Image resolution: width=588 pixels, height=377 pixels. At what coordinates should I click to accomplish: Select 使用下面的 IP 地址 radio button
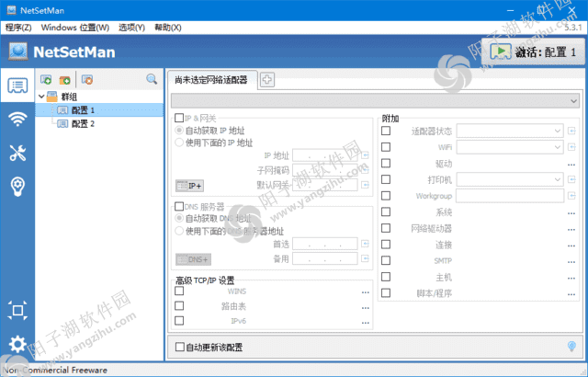pyautogui.click(x=179, y=143)
